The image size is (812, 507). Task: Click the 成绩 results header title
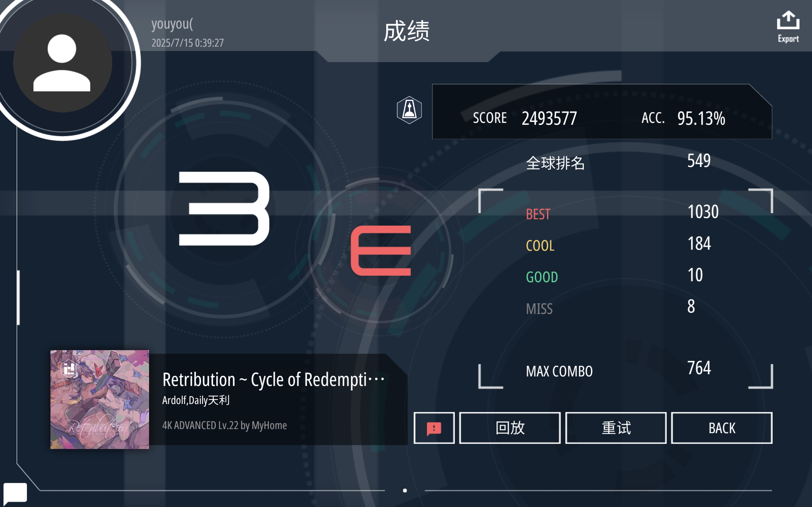pos(406,30)
